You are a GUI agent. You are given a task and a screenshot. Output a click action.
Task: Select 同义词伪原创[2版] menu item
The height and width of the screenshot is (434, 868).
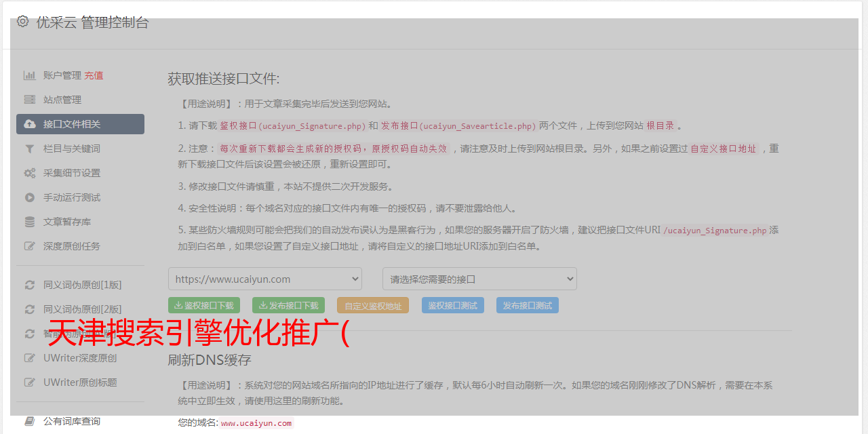pos(82,309)
